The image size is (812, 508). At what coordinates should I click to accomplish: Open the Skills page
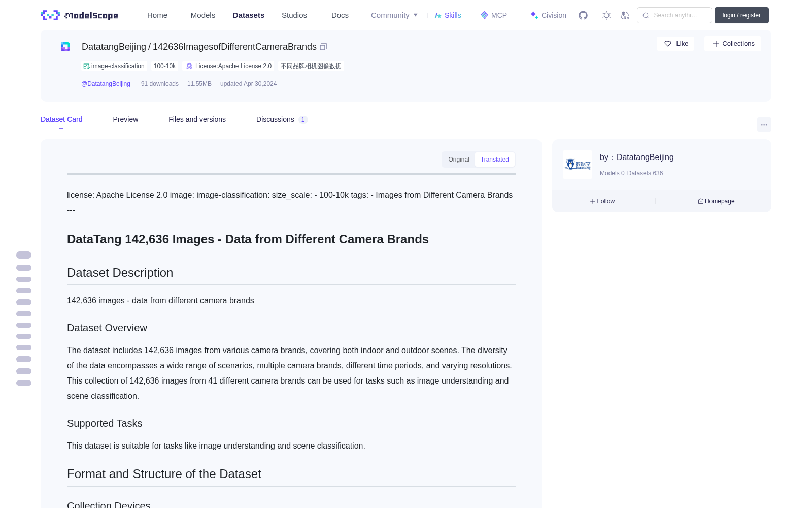[x=448, y=15]
